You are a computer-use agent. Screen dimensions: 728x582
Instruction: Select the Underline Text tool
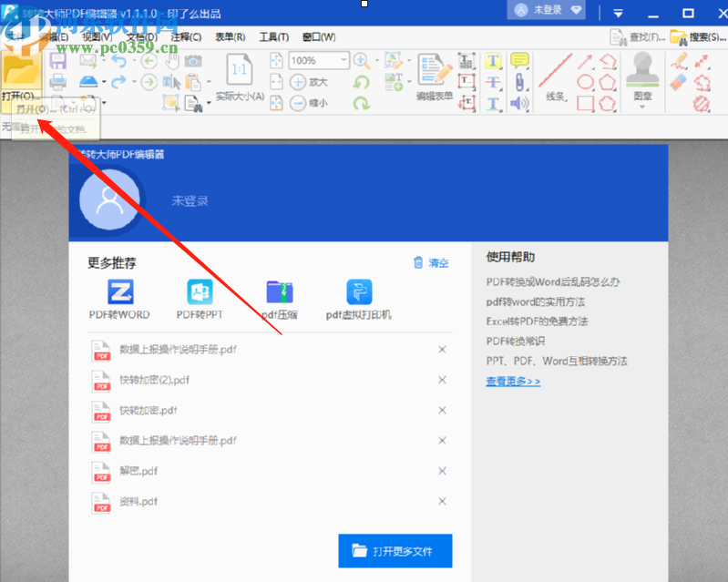tap(493, 104)
